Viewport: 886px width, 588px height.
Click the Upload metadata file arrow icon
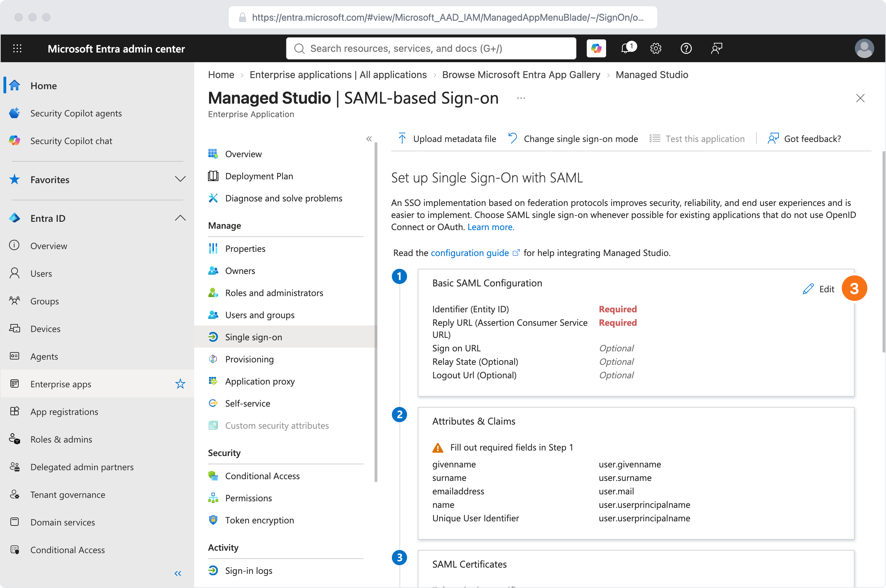(x=402, y=139)
